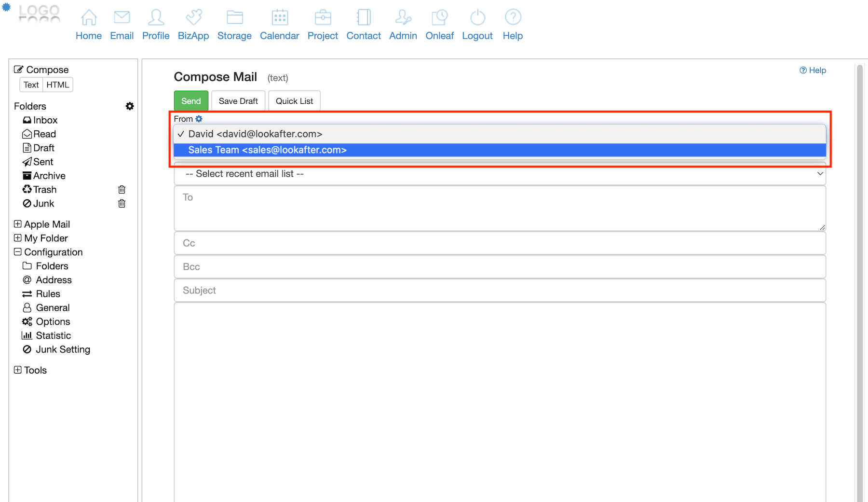
Task: Switch compose mode to HTML
Action: [58, 85]
